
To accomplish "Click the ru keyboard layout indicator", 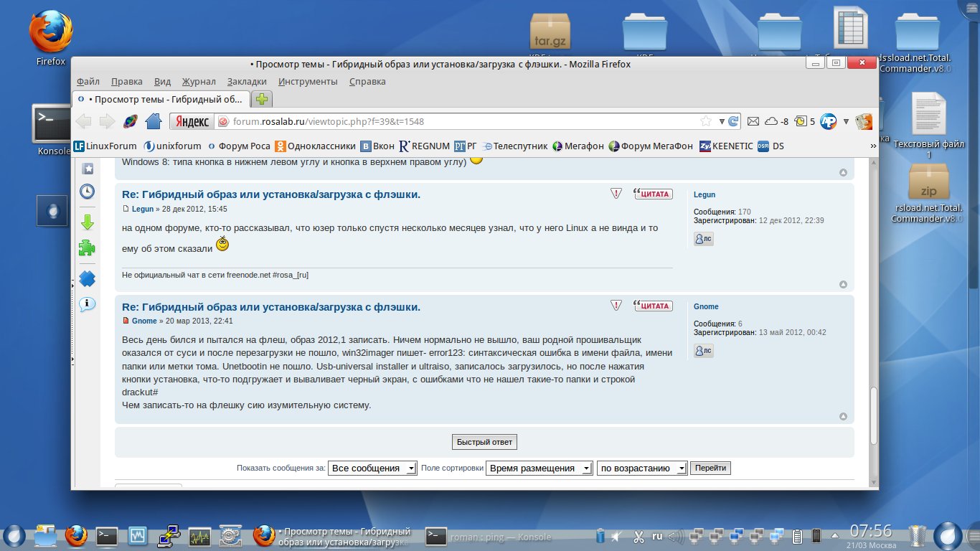I will [x=656, y=535].
